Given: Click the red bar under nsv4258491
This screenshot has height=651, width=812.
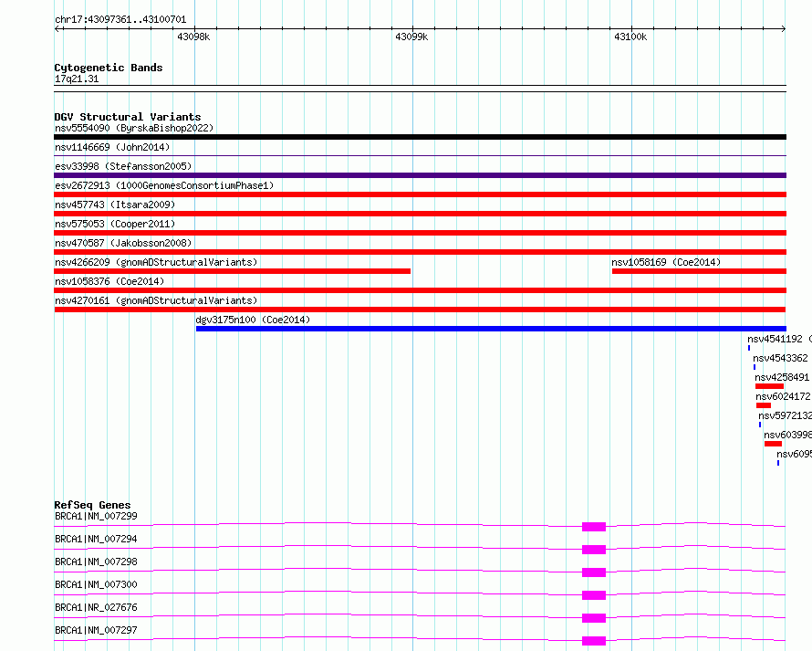Looking at the screenshot, I should pyautogui.click(x=769, y=386).
